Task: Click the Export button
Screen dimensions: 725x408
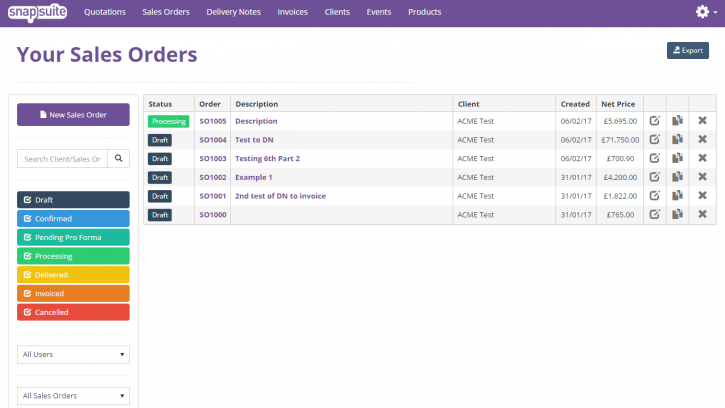Action: (688, 50)
